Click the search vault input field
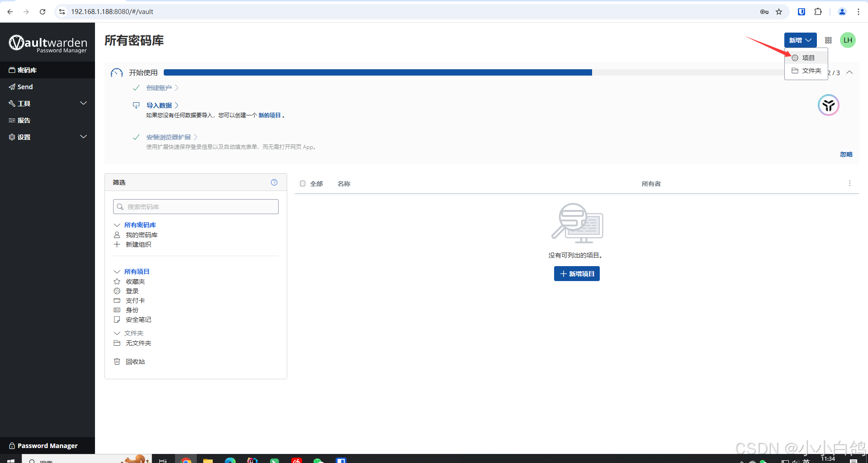The height and width of the screenshot is (463, 868). coord(196,207)
